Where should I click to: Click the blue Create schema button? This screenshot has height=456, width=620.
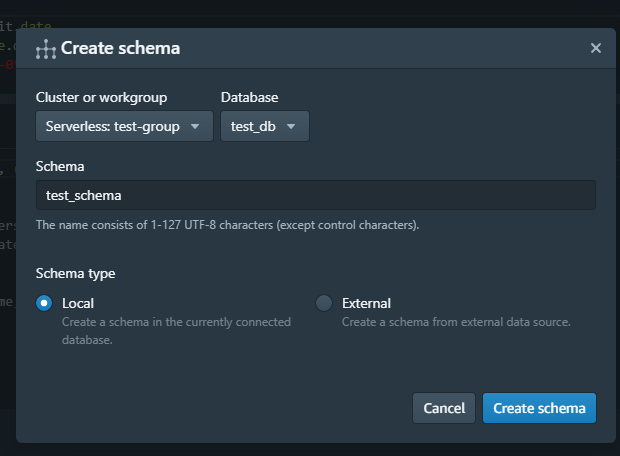(x=540, y=408)
